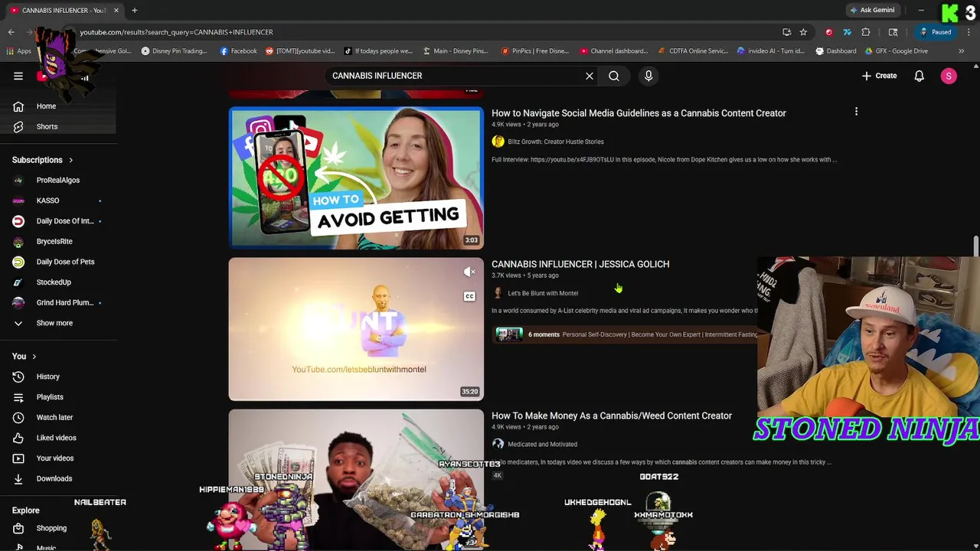Open the ProRealAlgos subscription
This screenshot has height=551, width=980.
coord(58,180)
